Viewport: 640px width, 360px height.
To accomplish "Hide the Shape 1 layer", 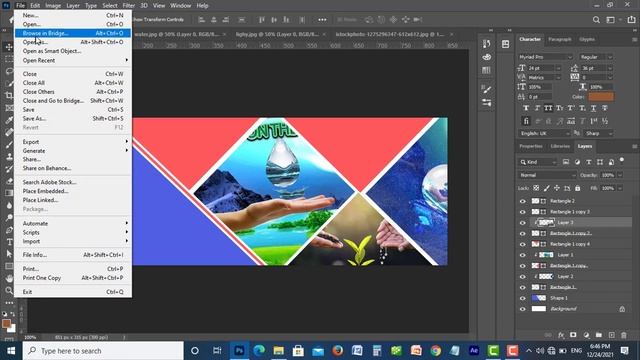I will (x=522, y=298).
